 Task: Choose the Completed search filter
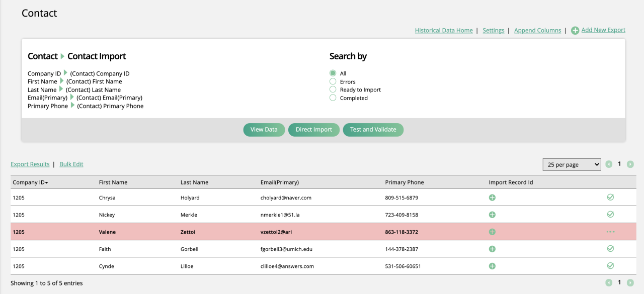tap(333, 98)
